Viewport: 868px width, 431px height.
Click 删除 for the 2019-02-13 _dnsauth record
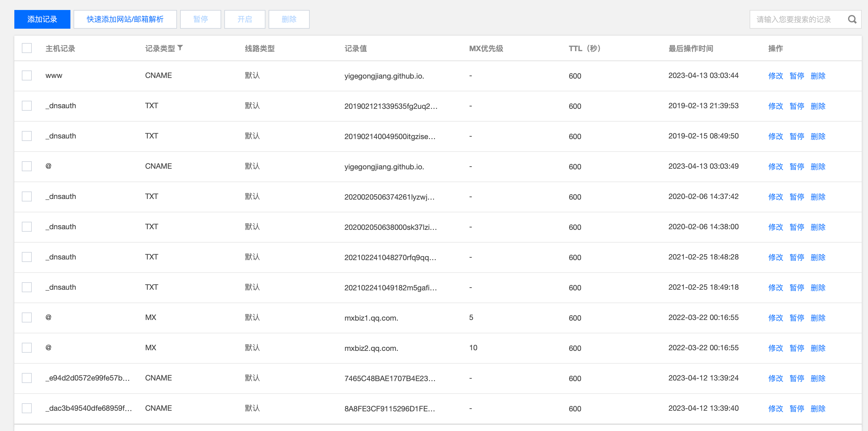point(818,106)
